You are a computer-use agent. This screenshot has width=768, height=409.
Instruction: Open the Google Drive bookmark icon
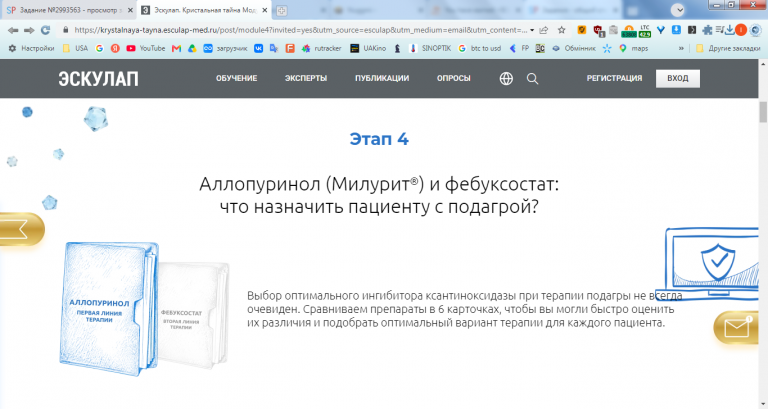tap(192, 48)
